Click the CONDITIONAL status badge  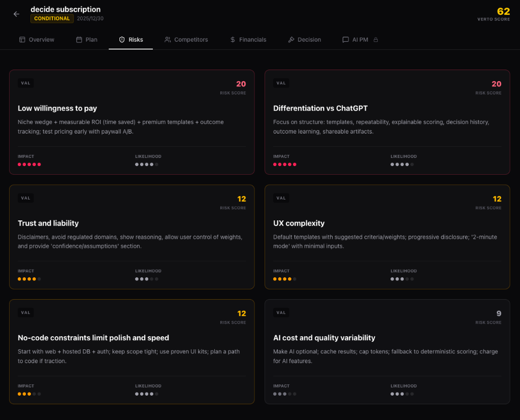52,18
